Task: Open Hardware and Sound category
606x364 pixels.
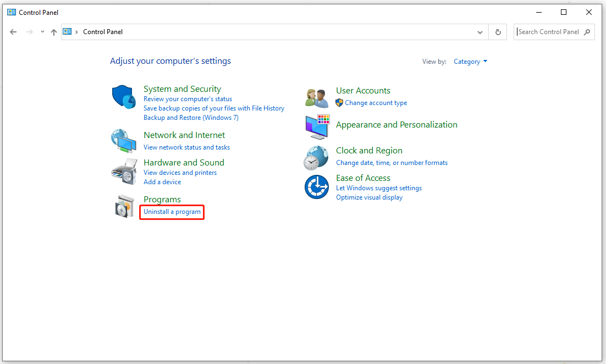Action: click(184, 162)
